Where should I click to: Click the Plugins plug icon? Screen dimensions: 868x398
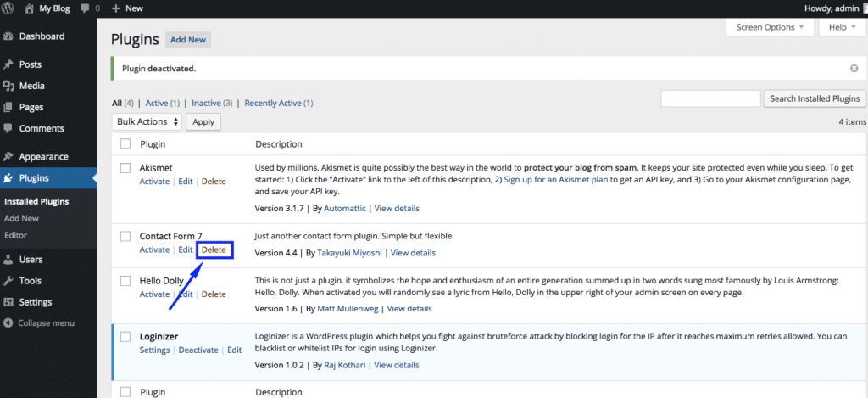8,178
